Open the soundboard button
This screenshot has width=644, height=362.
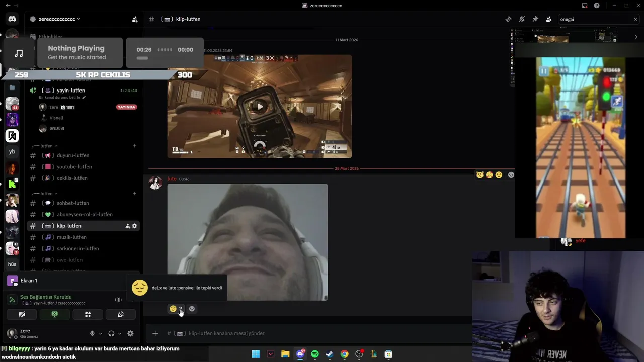(x=121, y=314)
